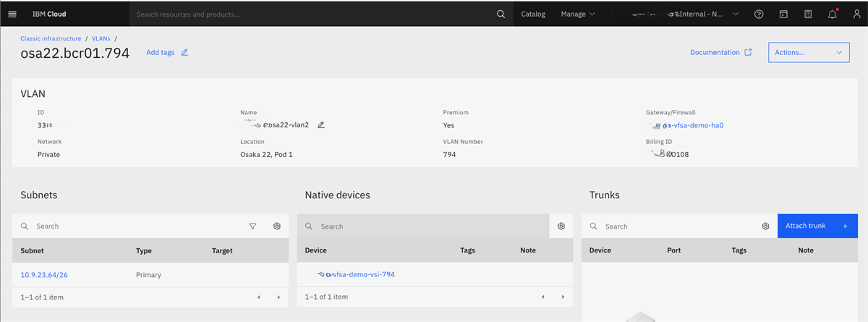The height and width of the screenshot is (322, 868).
Task: Click the Native devices search magnifier icon
Action: [310, 226]
